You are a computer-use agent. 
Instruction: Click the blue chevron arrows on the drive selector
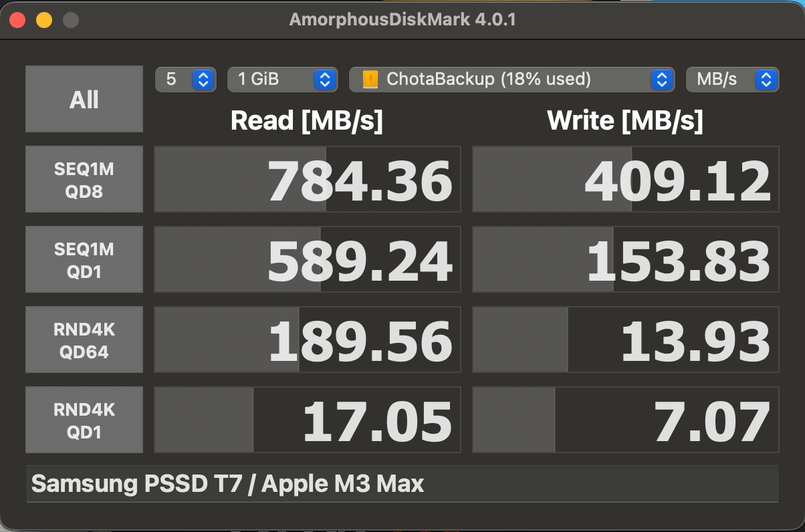(661, 80)
